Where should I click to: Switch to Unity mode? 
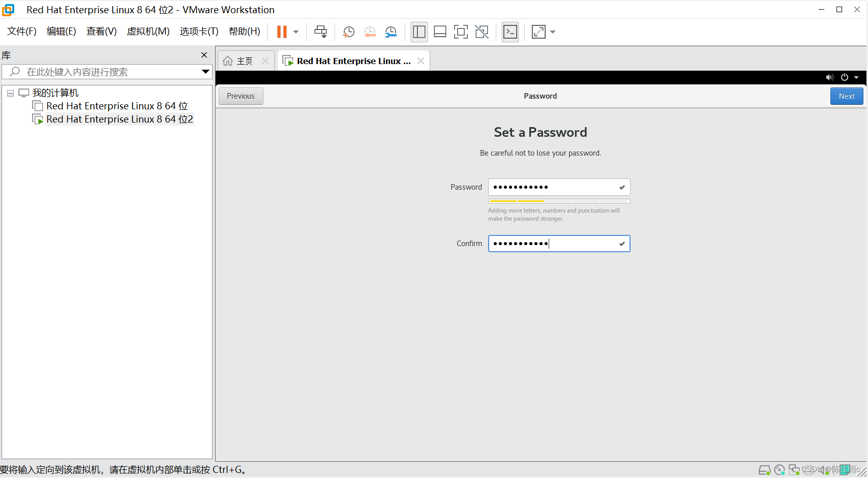482,32
